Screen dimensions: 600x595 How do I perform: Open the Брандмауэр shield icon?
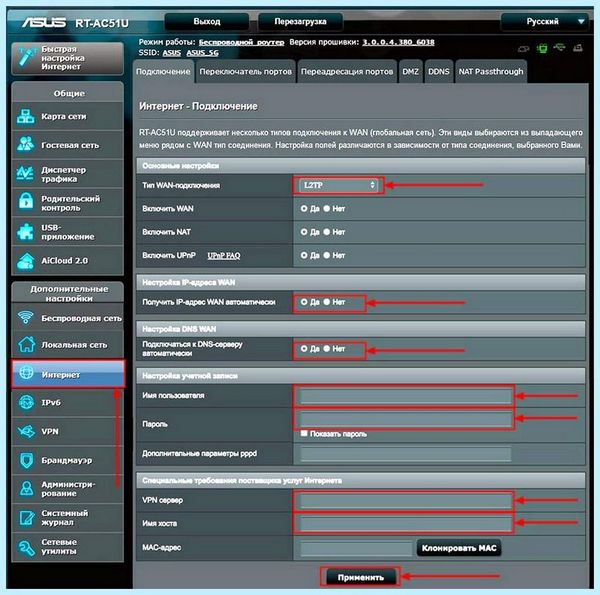point(26,460)
